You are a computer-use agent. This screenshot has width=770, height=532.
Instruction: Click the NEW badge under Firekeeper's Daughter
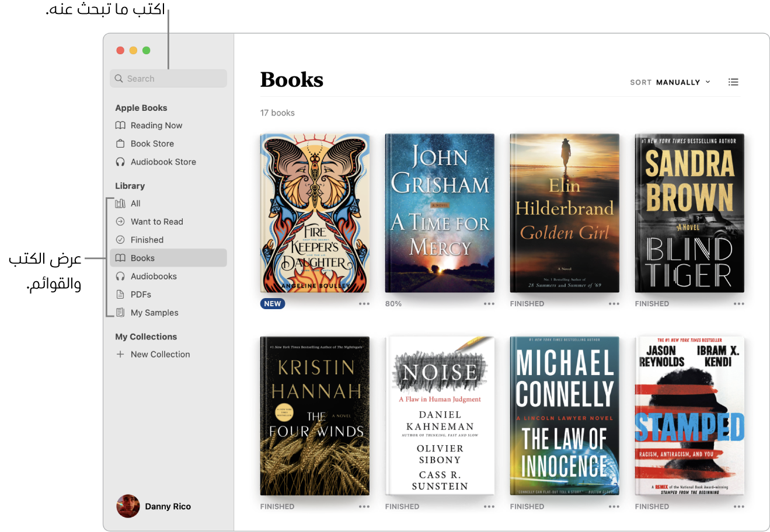tap(273, 304)
